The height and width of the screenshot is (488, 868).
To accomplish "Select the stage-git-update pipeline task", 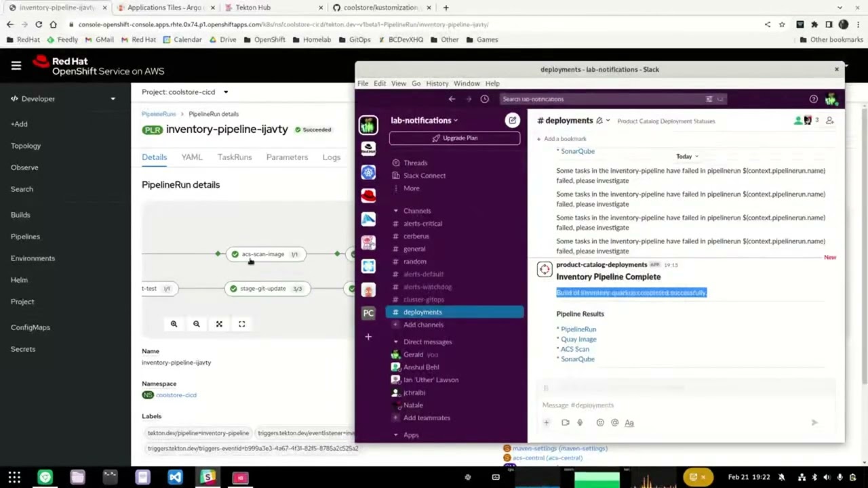I will [x=266, y=289].
